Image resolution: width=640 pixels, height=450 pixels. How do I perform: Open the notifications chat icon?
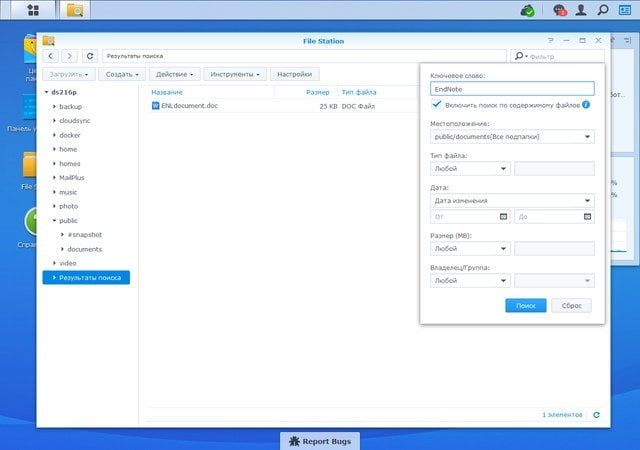tap(560, 10)
